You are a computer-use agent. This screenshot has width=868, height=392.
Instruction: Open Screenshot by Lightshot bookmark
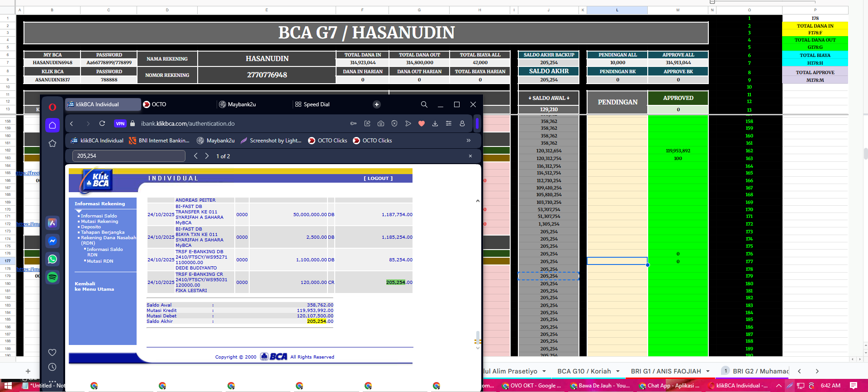[271, 141]
